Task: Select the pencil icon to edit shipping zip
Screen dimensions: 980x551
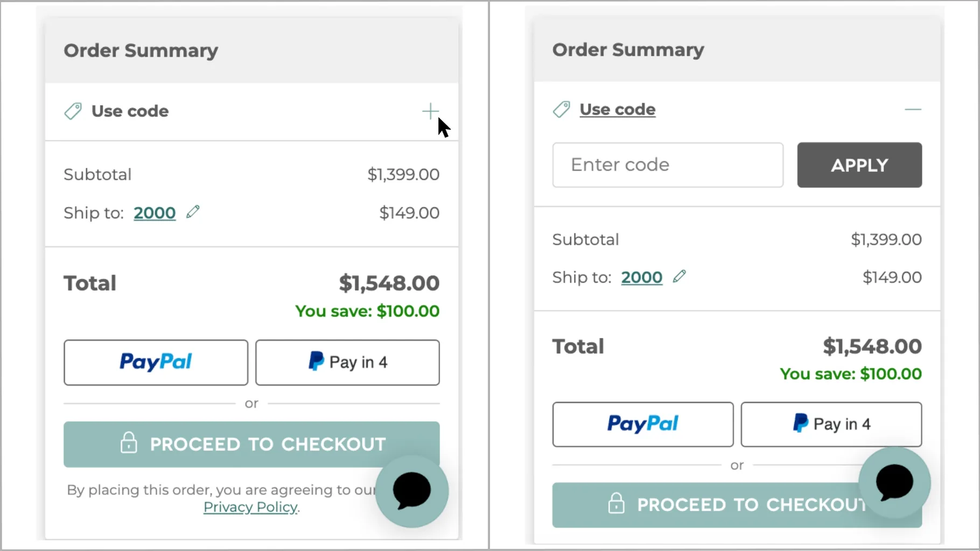Action: click(192, 212)
